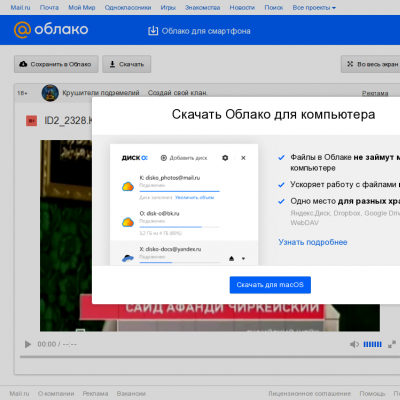The height and width of the screenshot is (400, 400).
Task: Click the Скачать button in toolbar
Action: [127, 64]
